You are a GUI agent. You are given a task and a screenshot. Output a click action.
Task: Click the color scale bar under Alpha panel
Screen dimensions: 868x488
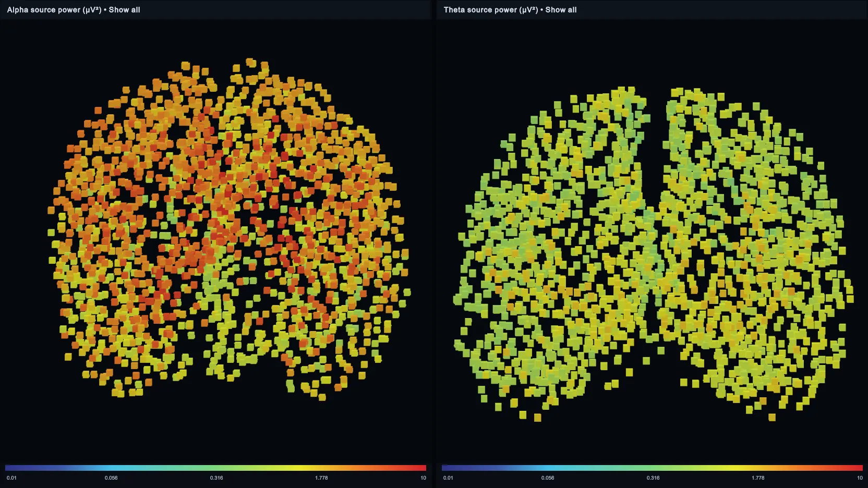pos(215,468)
